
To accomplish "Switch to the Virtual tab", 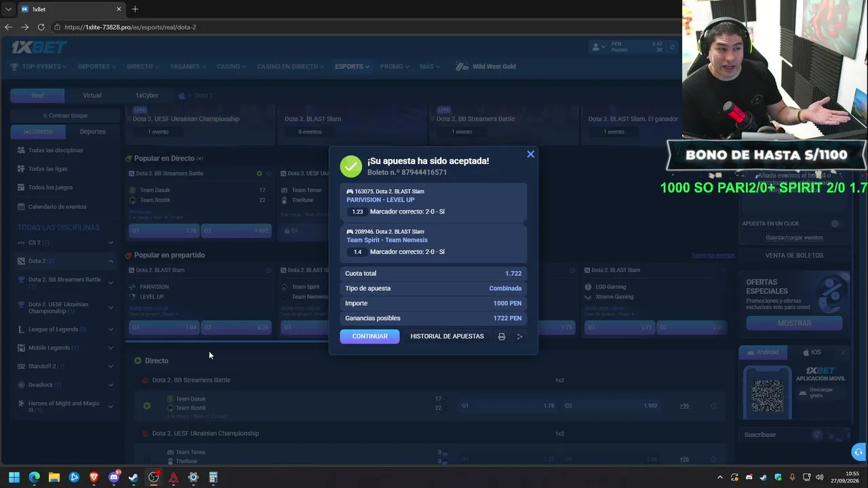I will coord(92,96).
